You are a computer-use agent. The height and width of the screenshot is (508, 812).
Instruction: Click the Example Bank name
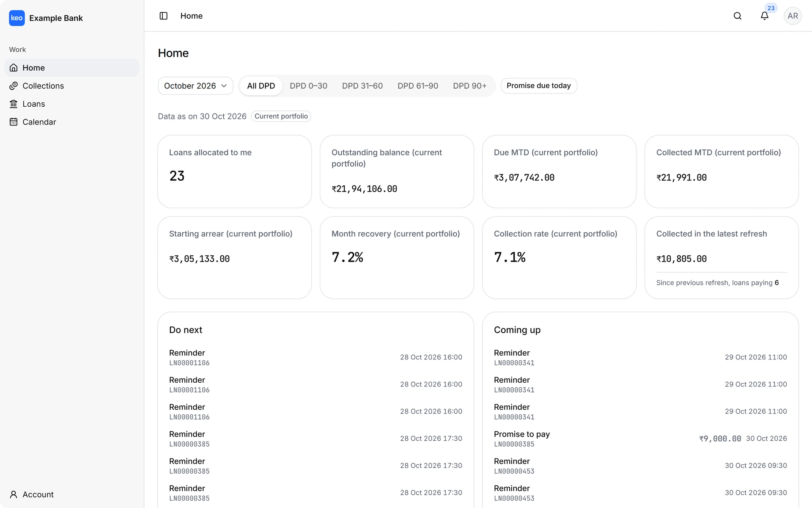tap(56, 18)
